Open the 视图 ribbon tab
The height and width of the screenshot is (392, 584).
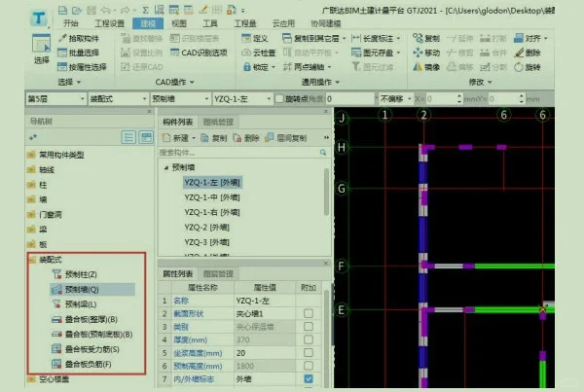pyautogui.click(x=179, y=23)
